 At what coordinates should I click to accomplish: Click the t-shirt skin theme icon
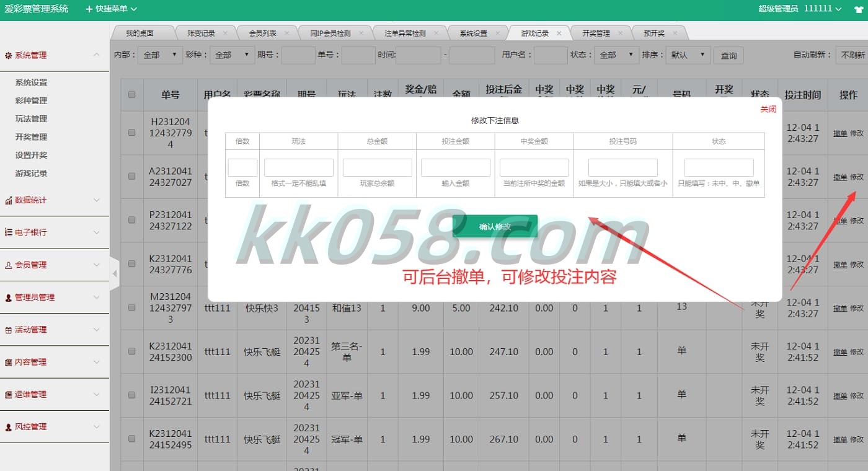coord(857,9)
